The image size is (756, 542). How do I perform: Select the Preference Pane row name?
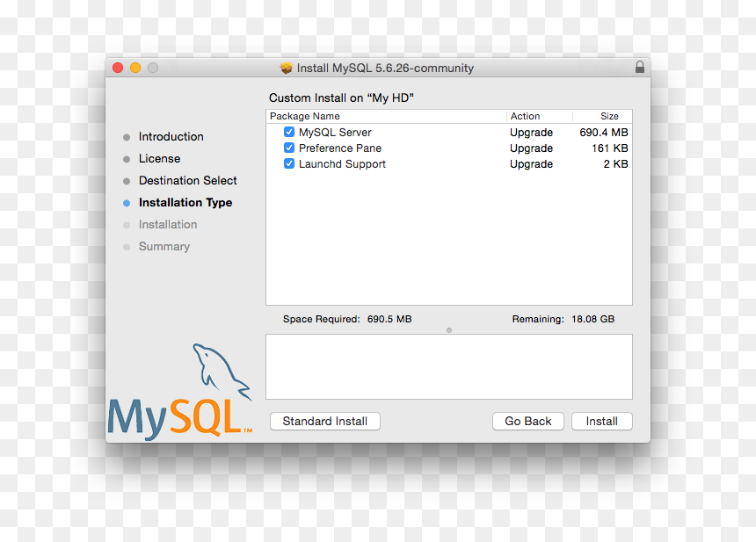click(x=340, y=148)
